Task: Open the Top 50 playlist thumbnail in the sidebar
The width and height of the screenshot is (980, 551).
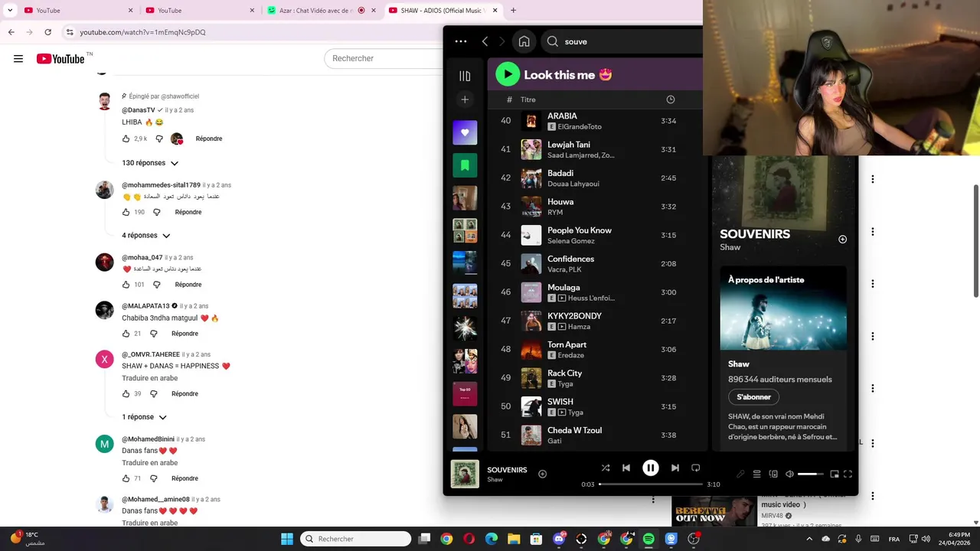Action: (465, 393)
